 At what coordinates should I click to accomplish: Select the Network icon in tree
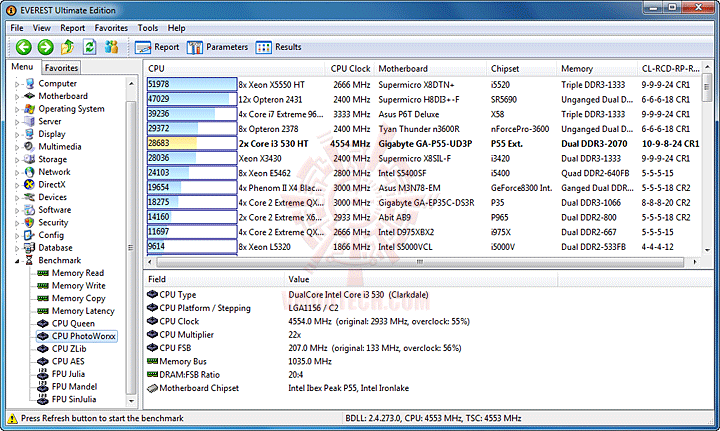tap(30, 172)
